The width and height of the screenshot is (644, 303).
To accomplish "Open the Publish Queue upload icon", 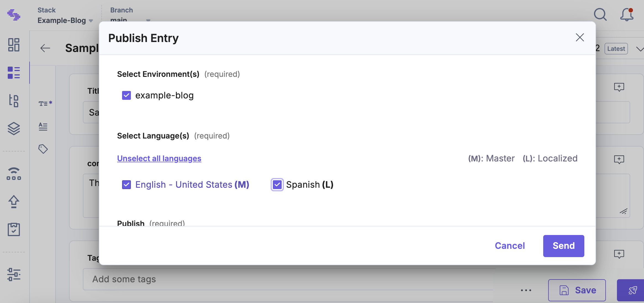I will pos(14,202).
